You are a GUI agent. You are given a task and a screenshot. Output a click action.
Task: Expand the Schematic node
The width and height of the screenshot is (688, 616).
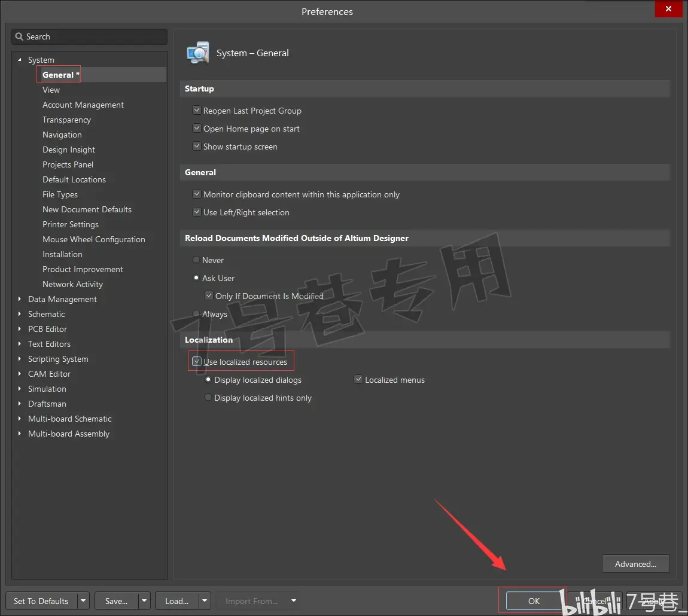pyautogui.click(x=19, y=314)
